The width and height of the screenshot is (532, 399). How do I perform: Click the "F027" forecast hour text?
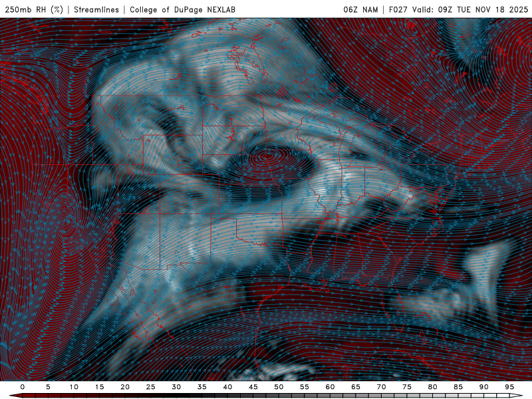[398, 9]
